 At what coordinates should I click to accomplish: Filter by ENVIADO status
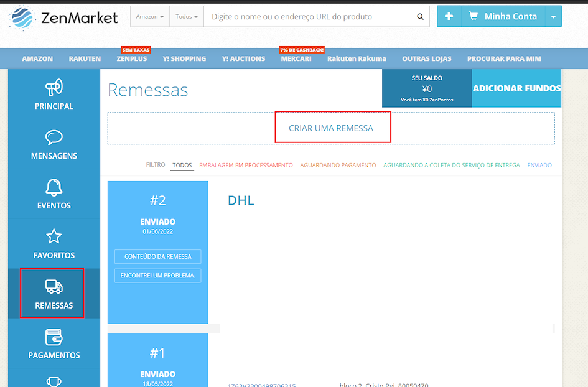(539, 165)
